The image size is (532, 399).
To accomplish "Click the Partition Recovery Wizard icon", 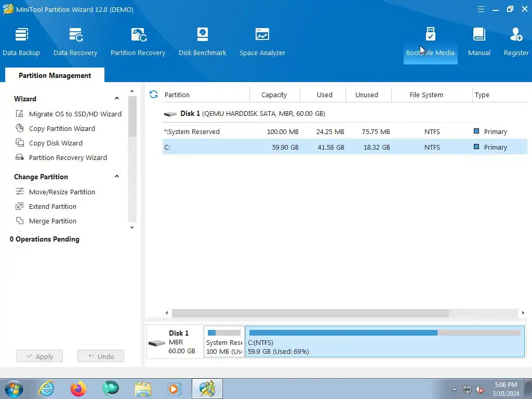I will [20, 157].
